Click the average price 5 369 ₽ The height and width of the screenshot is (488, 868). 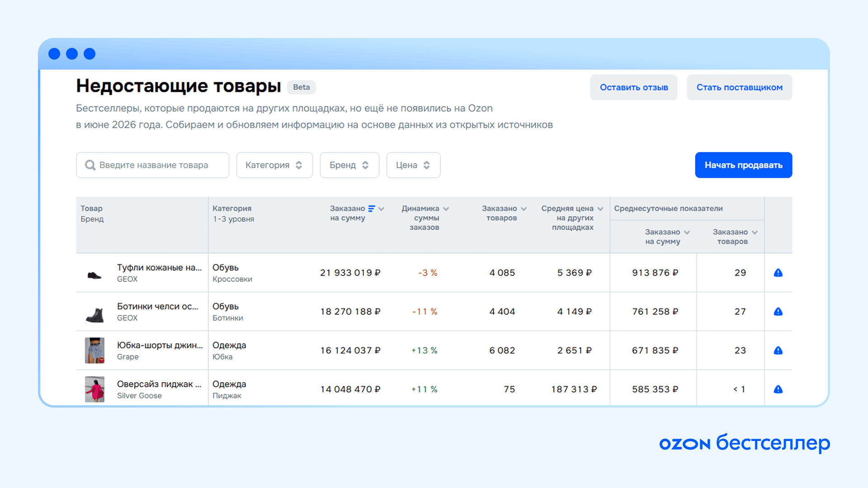click(574, 272)
